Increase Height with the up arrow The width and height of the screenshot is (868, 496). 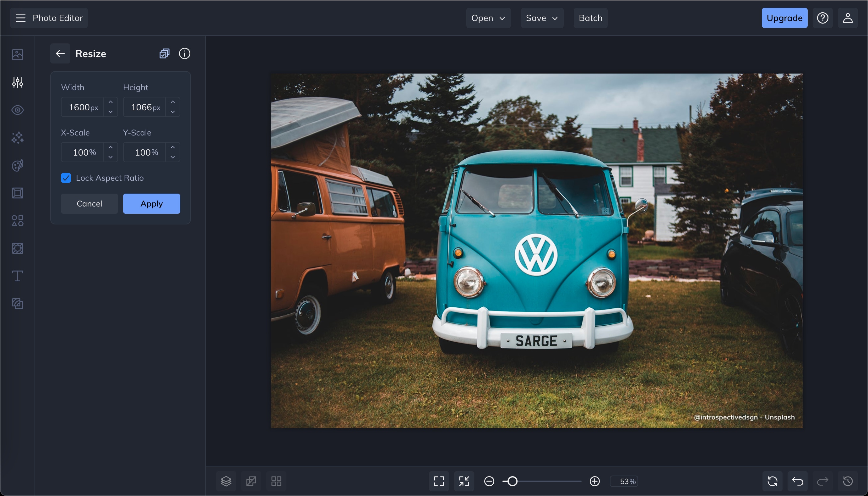click(173, 102)
